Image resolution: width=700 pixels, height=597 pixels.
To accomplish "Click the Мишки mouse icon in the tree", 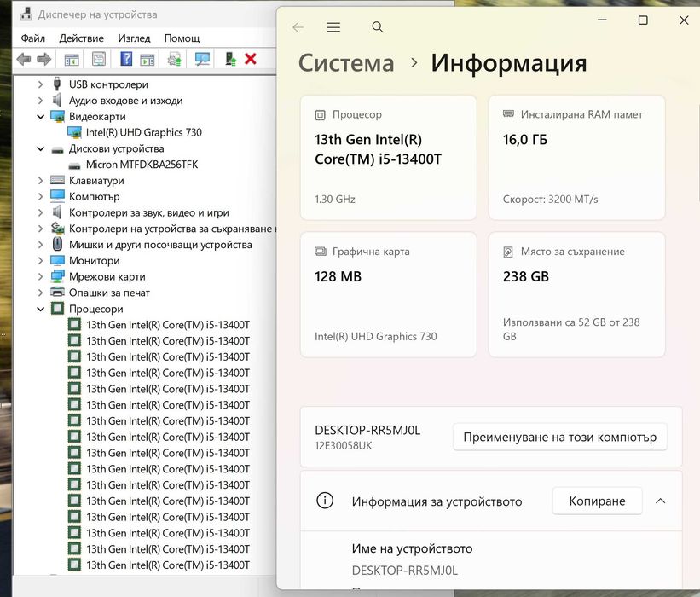I will click(58, 244).
